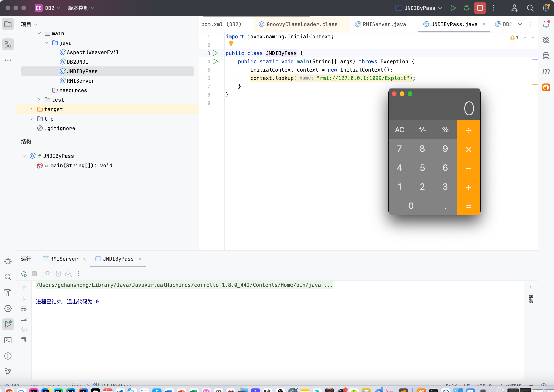
Task: Clear run console with trash icon
Action: pos(24,339)
